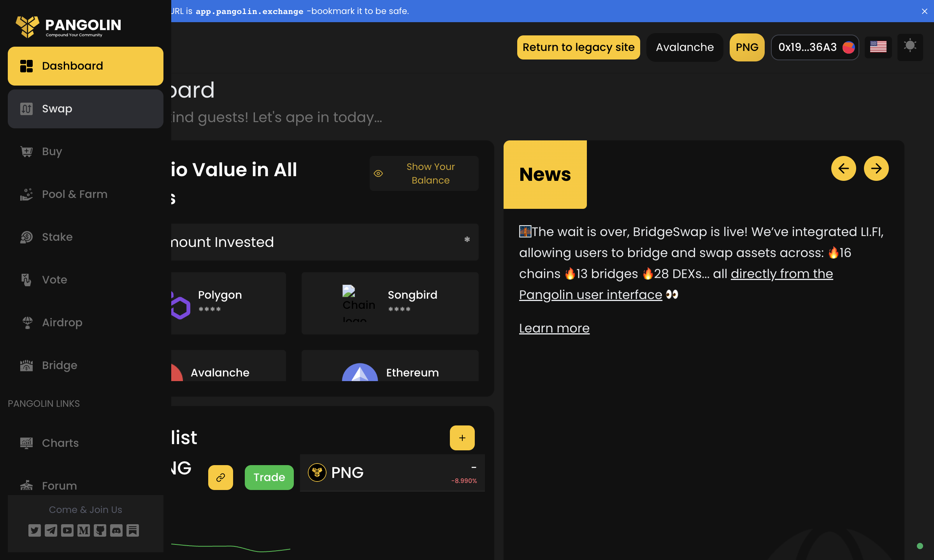Click the Charts monitor icon
Viewport: 934px width, 560px height.
coord(26,443)
